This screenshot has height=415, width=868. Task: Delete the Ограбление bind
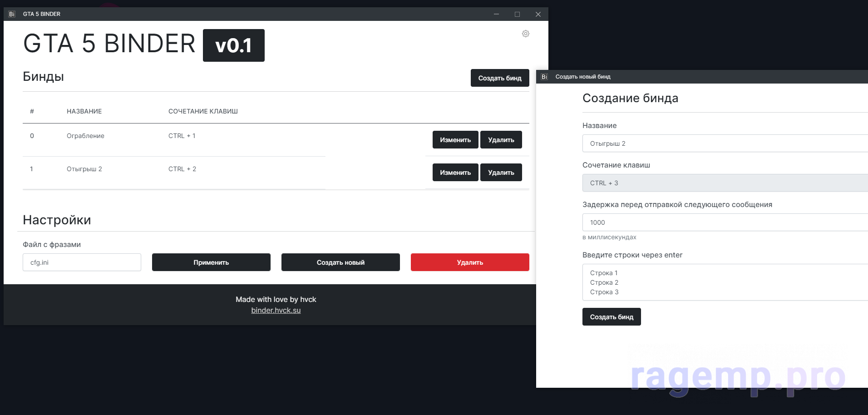[501, 140]
